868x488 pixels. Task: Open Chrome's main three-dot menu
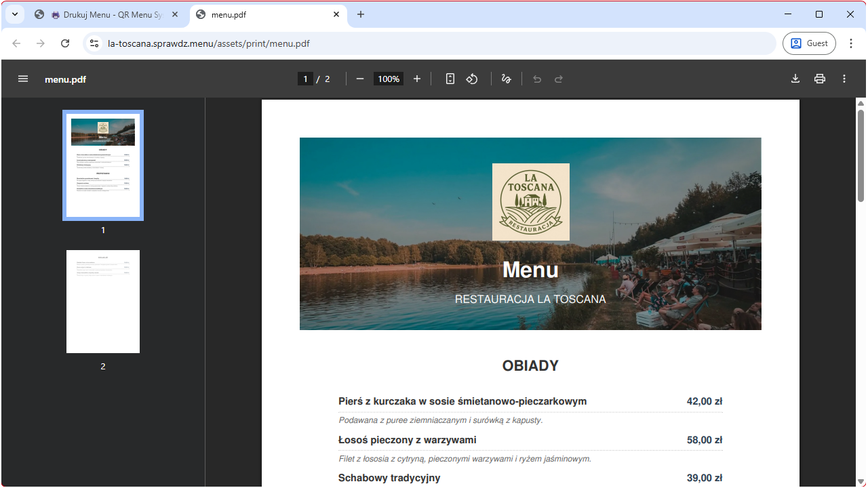851,43
